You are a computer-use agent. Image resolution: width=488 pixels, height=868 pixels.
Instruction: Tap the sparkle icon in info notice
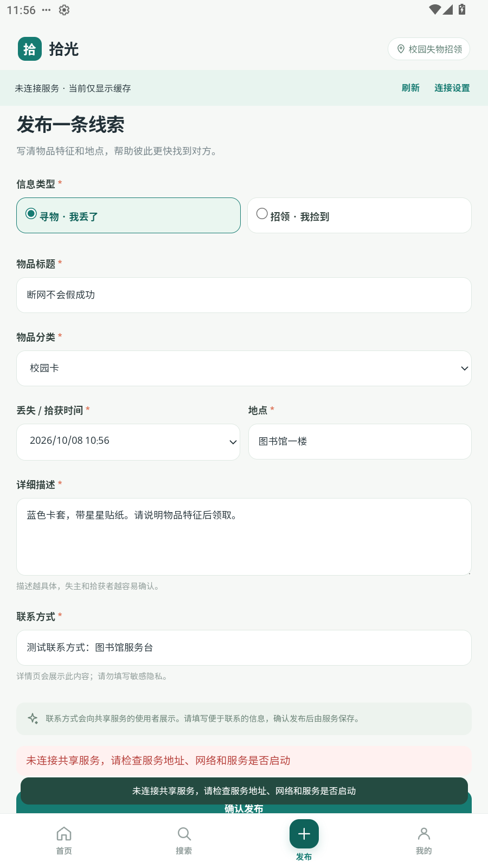pos(33,718)
